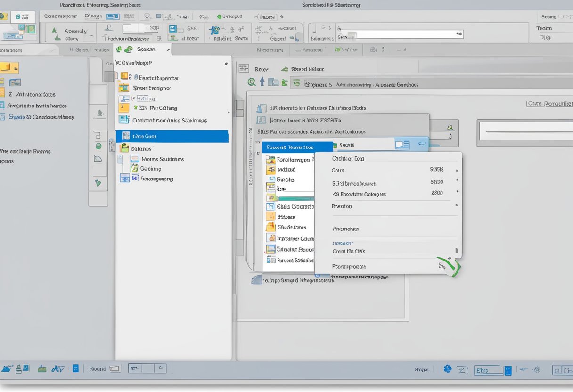Click the blue Cord link in the right panel
Viewport: 573px width, 392px height.
[x=343, y=243]
